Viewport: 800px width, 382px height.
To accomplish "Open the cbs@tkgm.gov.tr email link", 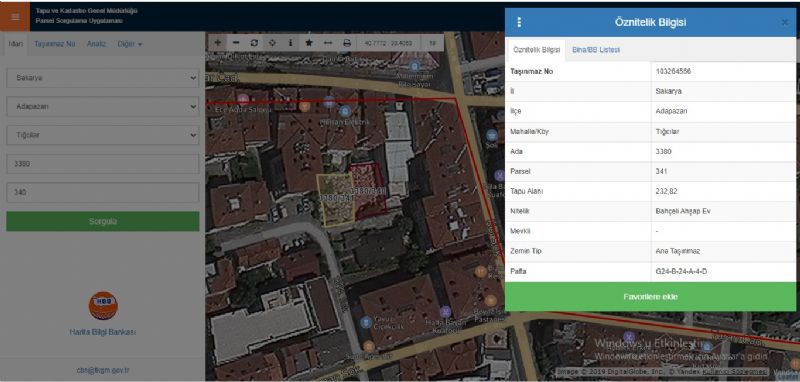I will pos(103,370).
